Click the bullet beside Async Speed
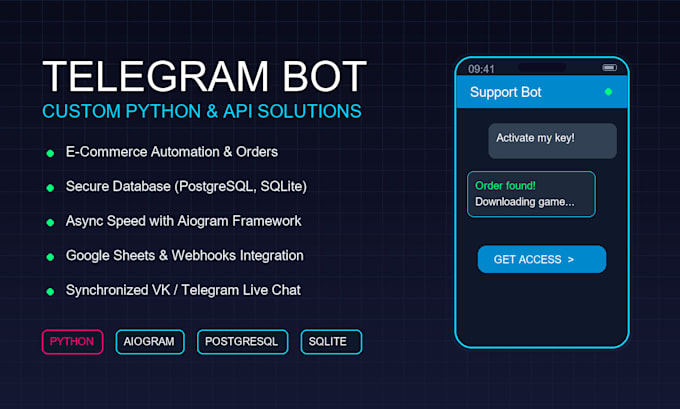The image size is (680, 409). pos(50,222)
